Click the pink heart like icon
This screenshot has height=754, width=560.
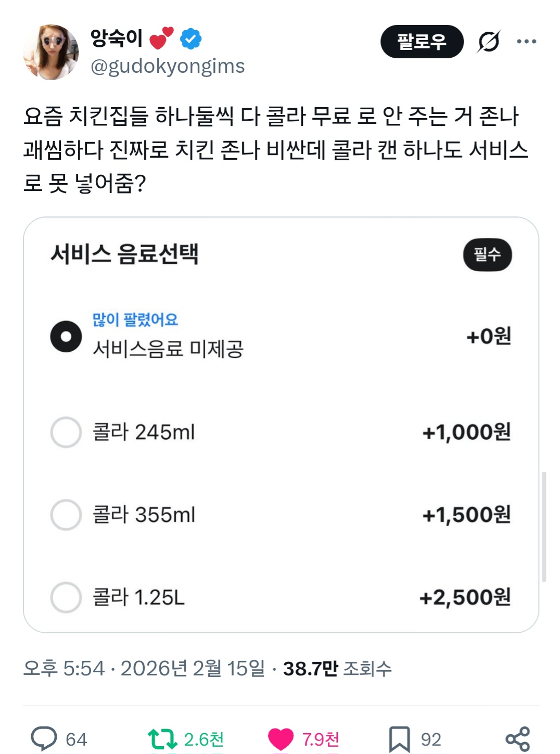pyautogui.click(x=281, y=739)
